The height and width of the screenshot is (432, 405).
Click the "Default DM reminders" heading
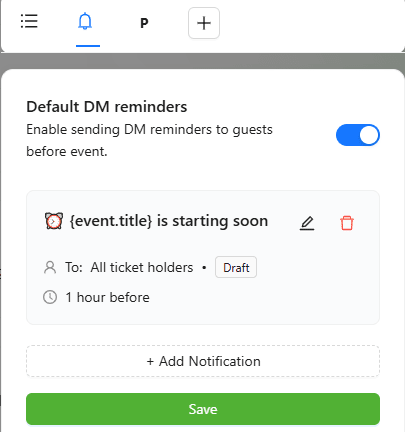pyautogui.click(x=107, y=107)
